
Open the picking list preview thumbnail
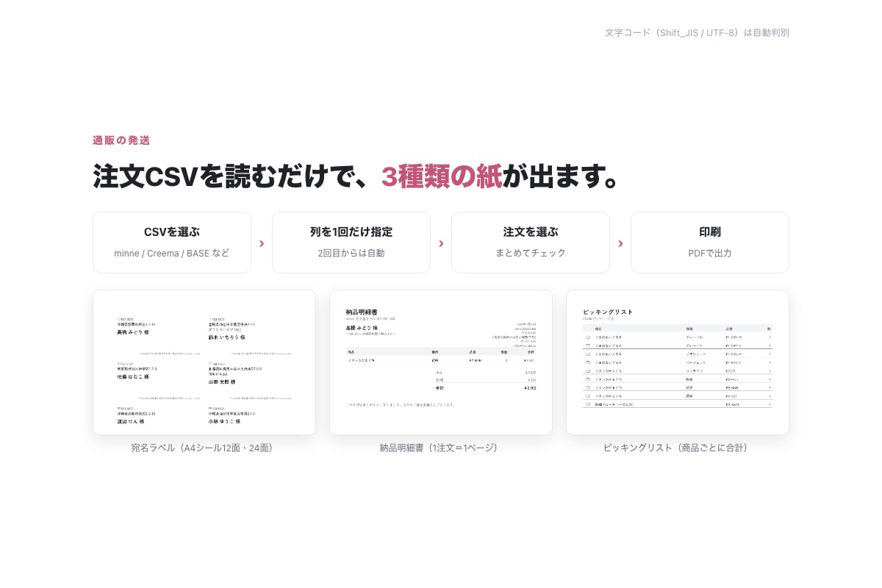(678, 362)
